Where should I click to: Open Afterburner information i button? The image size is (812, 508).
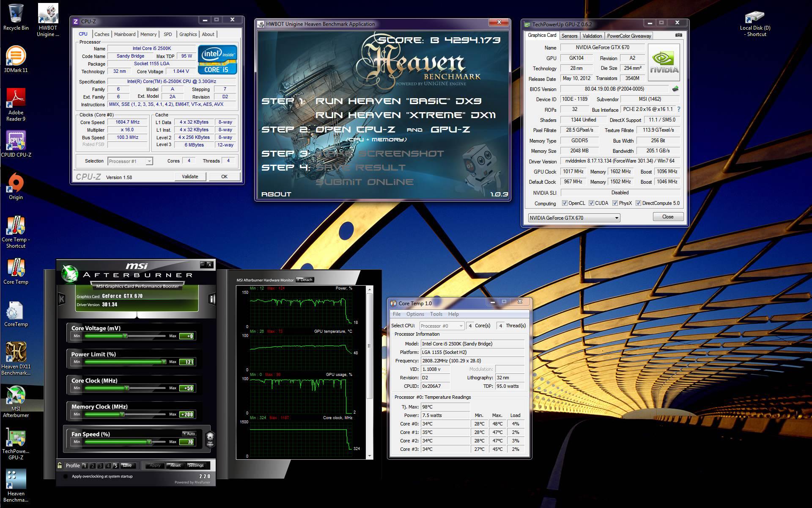pos(212,299)
